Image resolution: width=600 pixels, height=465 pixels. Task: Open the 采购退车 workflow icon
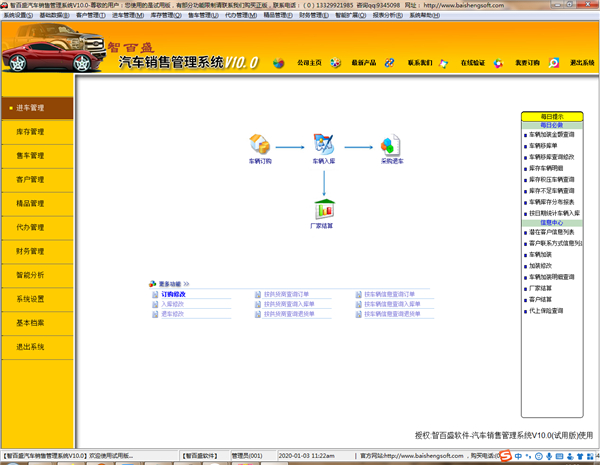(x=391, y=145)
